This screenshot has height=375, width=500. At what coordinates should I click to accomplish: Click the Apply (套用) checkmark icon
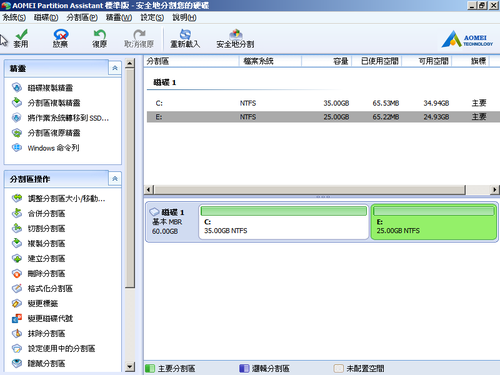coord(21,34)
